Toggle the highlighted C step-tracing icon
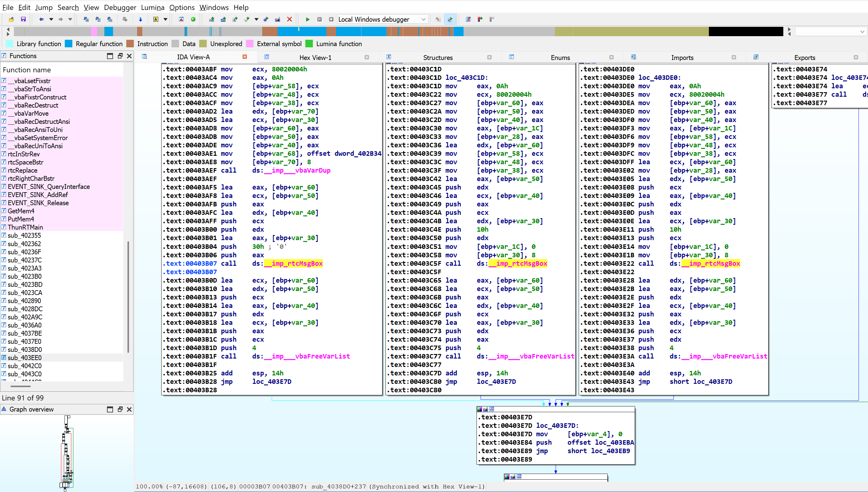The height and width of the screenshot is (492, 868). tap(450, 19)
